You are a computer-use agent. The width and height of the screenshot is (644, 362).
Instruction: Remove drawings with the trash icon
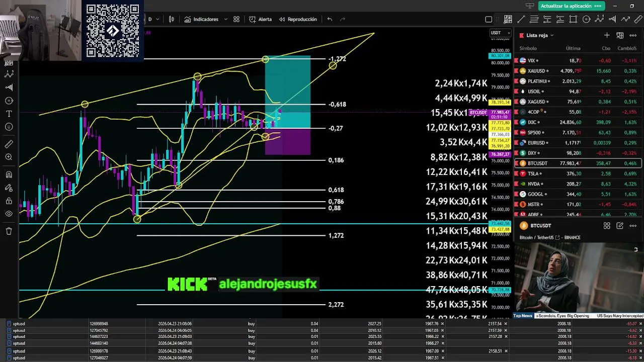9,231
